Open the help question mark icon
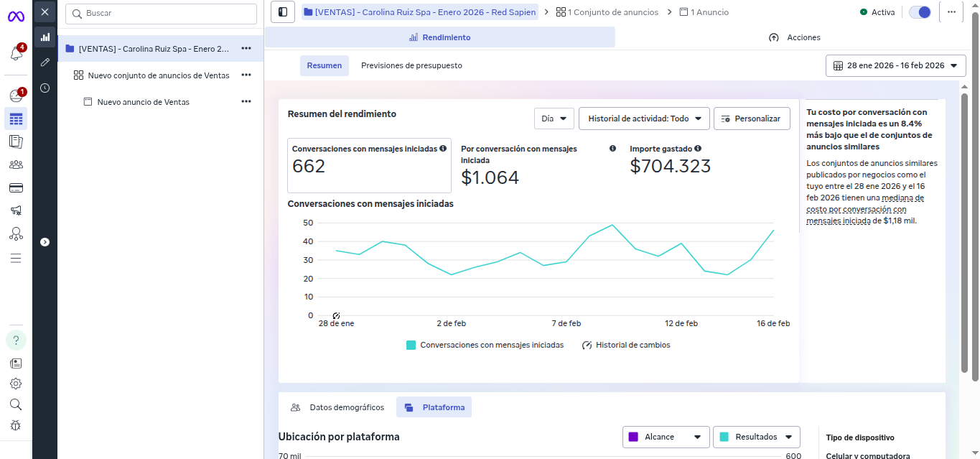This screenshot has height=459, width=980. click(16, 340)
